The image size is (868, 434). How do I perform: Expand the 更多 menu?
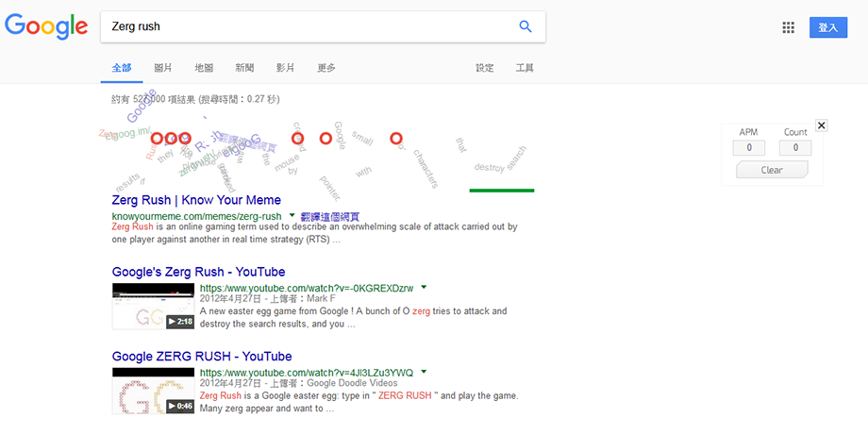pos(326,68)
